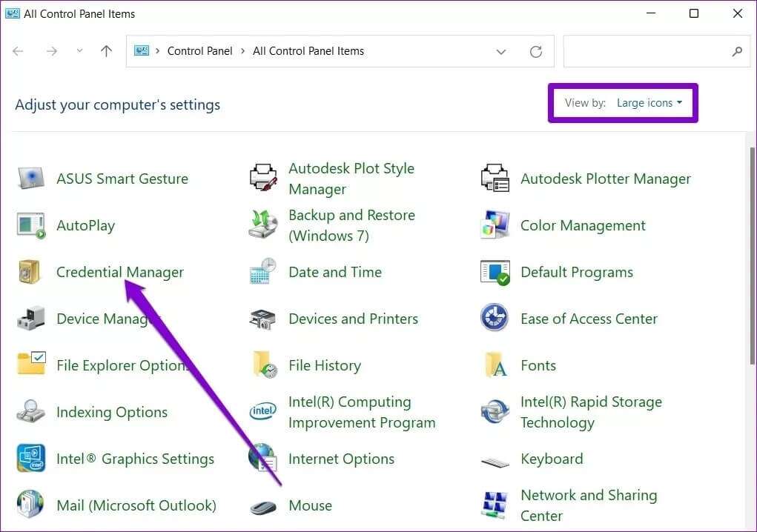Viewport: 757px width, 532px height.
Task: Open Indexing Options link
Action: click(x=111, y=412)
